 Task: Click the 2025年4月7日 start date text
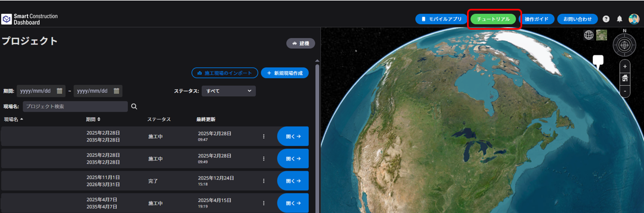coord(102,199)
